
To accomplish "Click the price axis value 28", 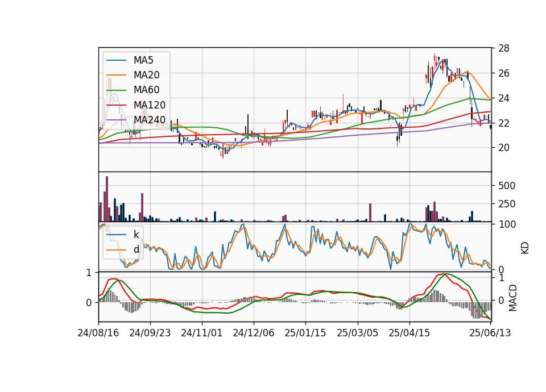I will tap(504, 48).
